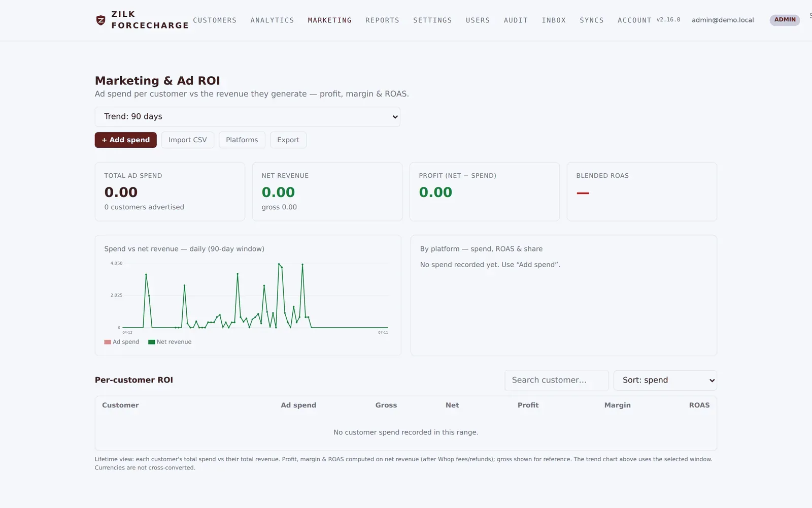Click 'No spend recorded yet' platform message
The width and height of the screenshot is (812, 508).
point(490,265)
